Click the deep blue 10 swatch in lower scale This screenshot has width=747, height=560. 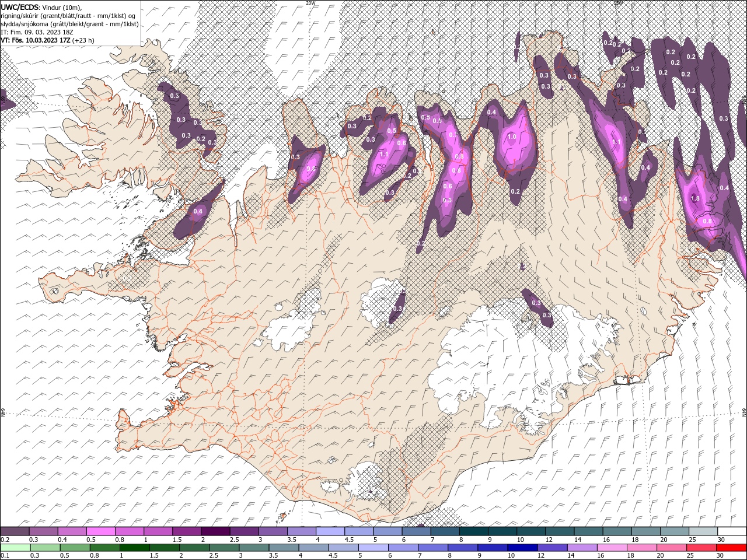522,548
